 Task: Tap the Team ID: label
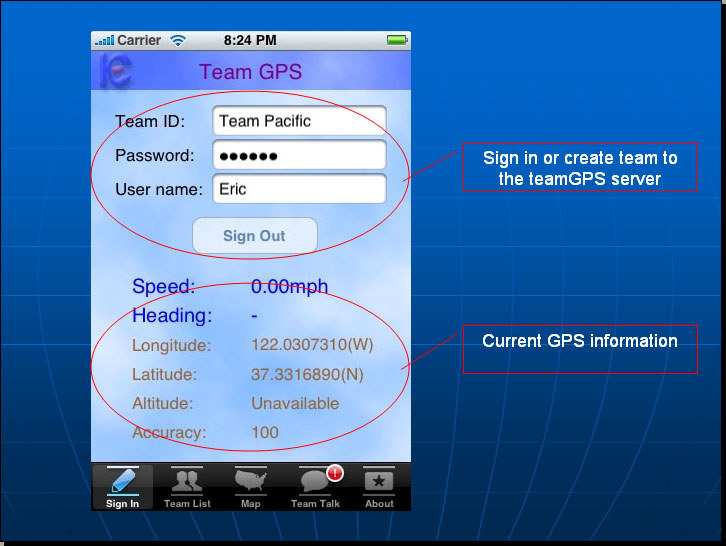point(150,121)
